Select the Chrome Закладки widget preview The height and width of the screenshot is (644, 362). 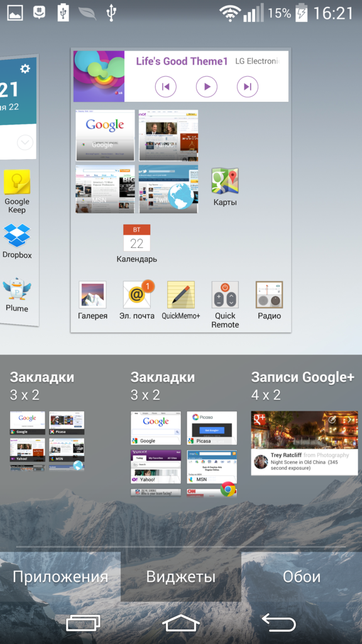tap(184, 454)
